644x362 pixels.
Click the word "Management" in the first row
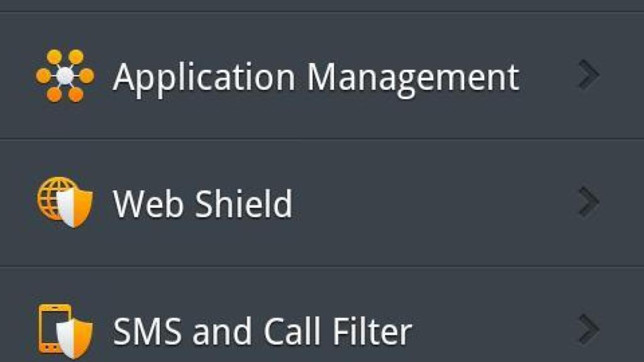(413, 78)
